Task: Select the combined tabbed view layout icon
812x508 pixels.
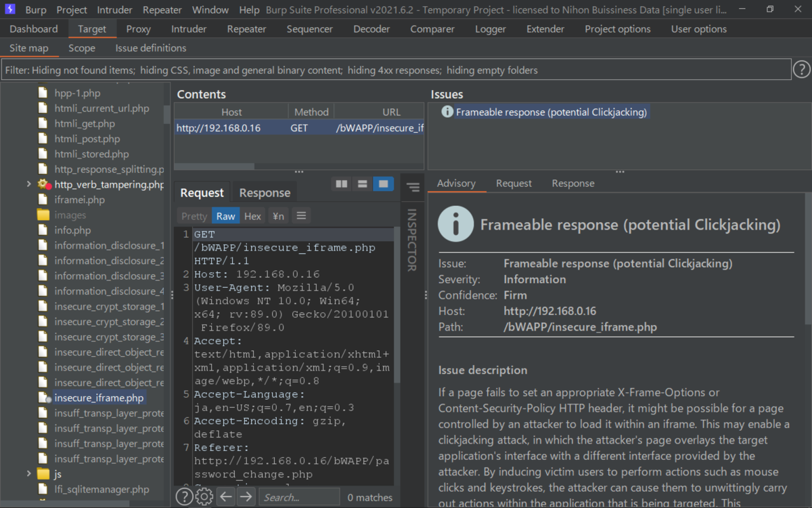Action: (x=384, y=184)
